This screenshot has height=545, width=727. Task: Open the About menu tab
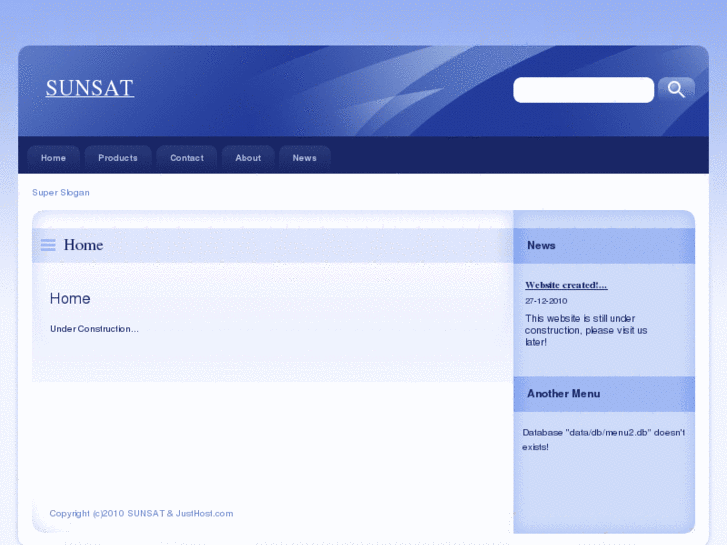point(248,158)
